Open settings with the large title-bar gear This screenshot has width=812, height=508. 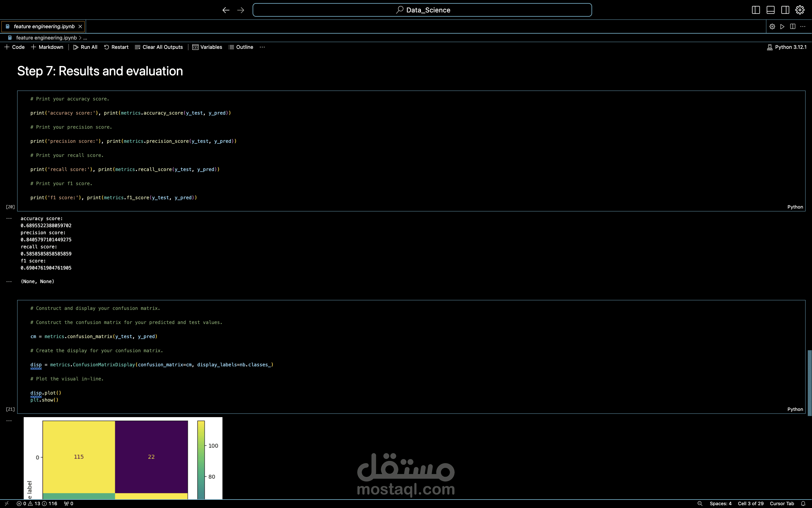coord(800,10)
